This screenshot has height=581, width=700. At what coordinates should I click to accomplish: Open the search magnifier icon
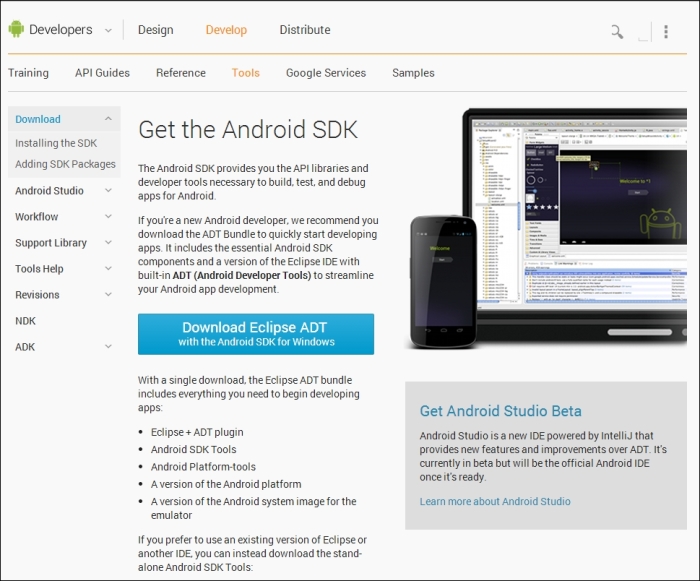coord(617,32)
